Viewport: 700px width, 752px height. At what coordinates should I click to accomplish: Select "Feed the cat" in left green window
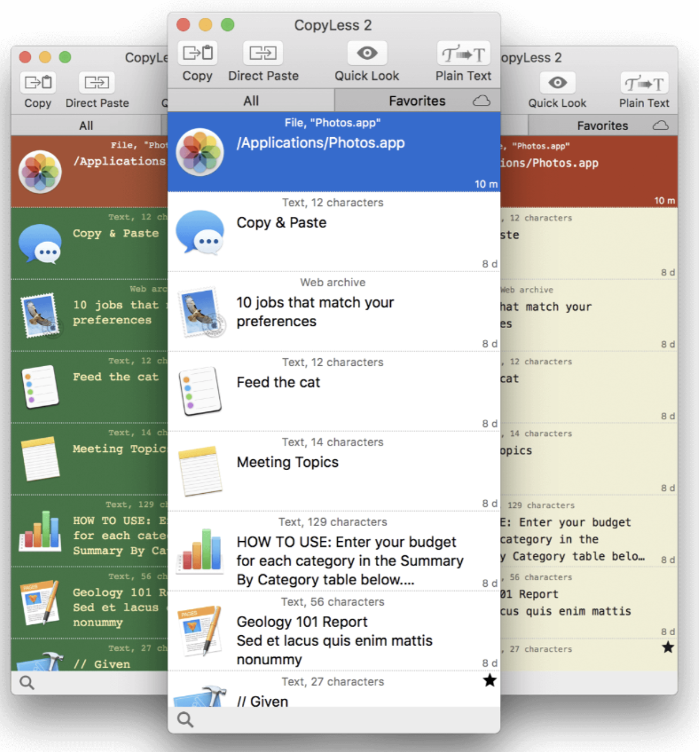89,387
